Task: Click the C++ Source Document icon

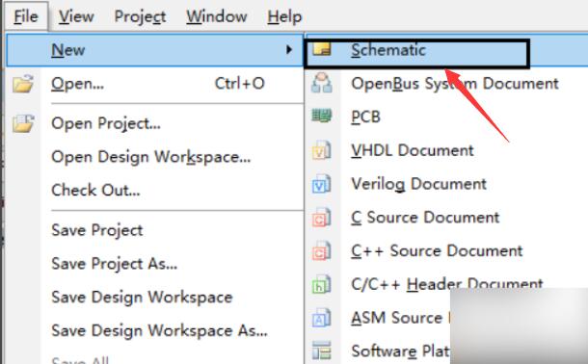Action: [322, 250]
